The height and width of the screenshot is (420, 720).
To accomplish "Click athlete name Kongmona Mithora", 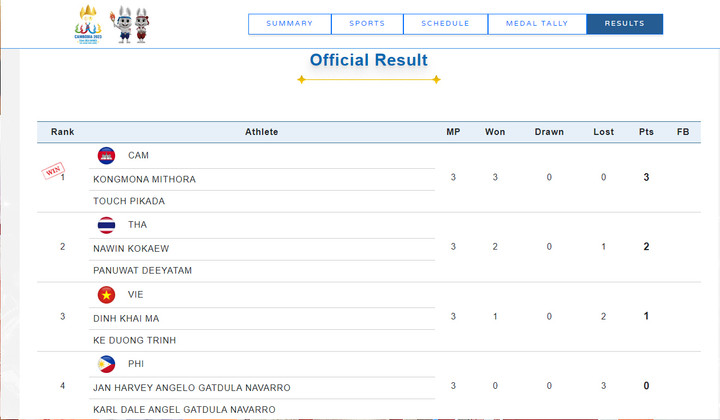I will point(144,179).
